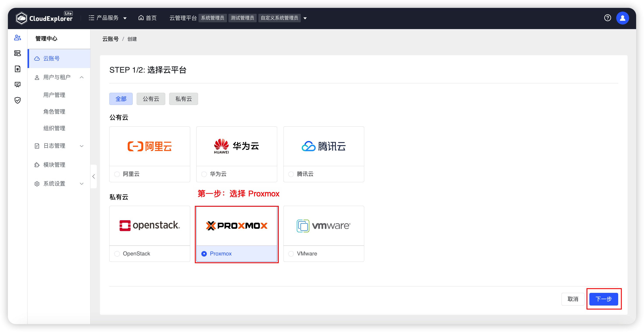The image size is (644, 332).
Task: Open 模块管理 in the sidebar
Action: pos(54,165)
